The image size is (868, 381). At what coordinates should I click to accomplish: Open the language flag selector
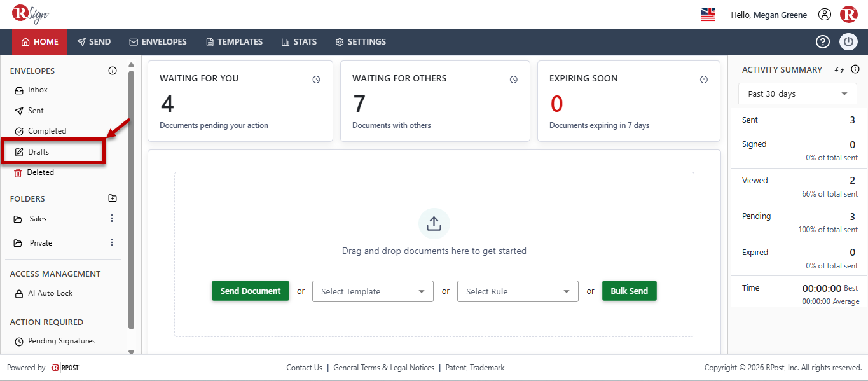708,15
